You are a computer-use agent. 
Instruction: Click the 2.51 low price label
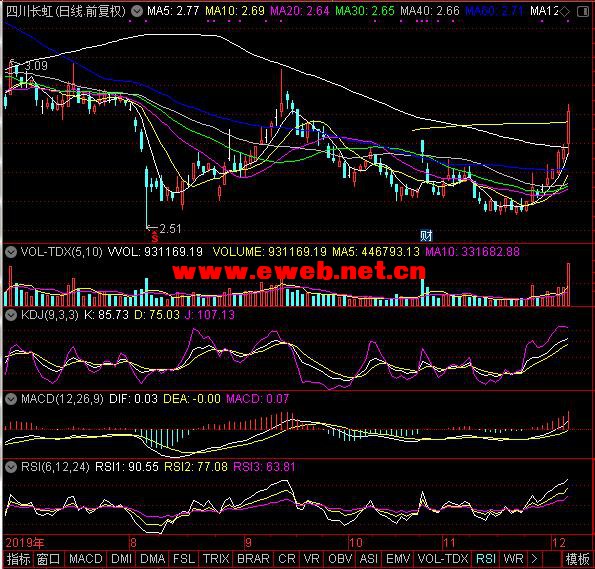[170, 229]
